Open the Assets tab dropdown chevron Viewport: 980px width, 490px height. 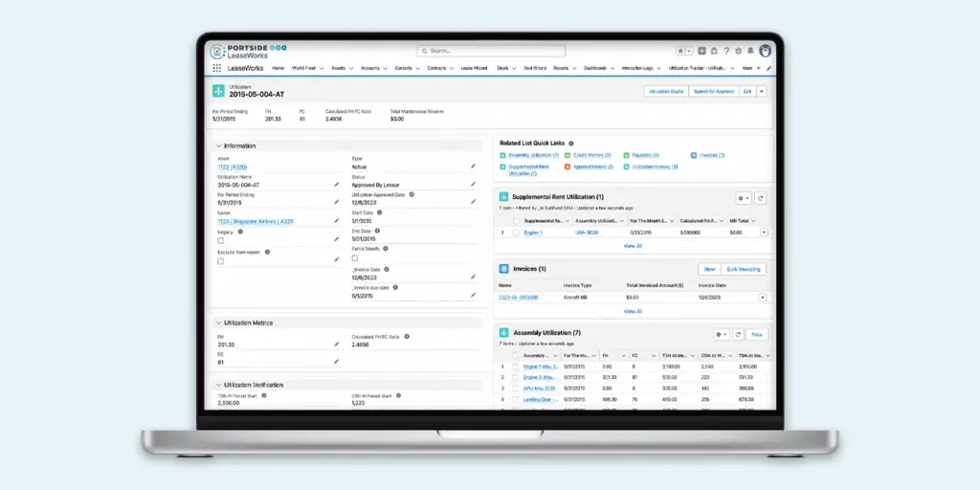(351, 68)
